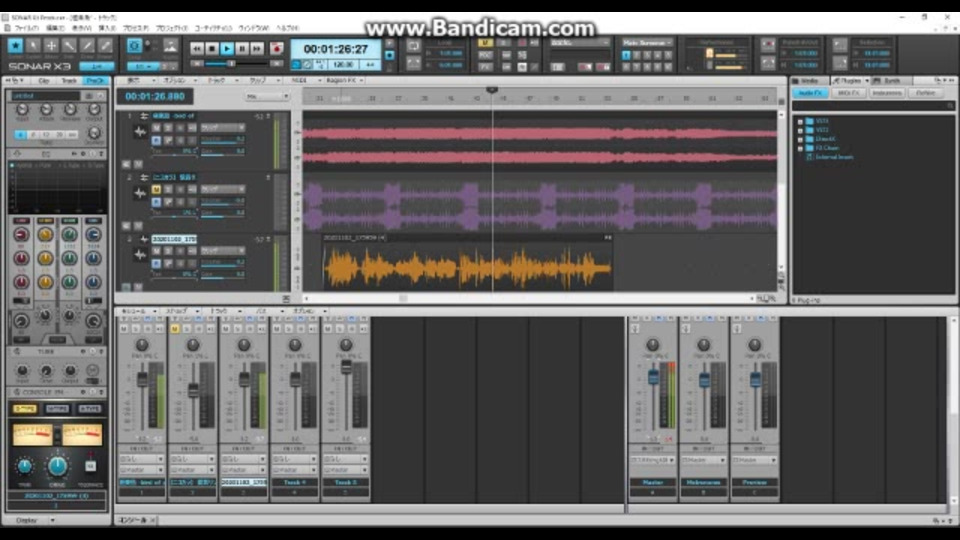Click the Events/Marks icon next to Snap

170,45
